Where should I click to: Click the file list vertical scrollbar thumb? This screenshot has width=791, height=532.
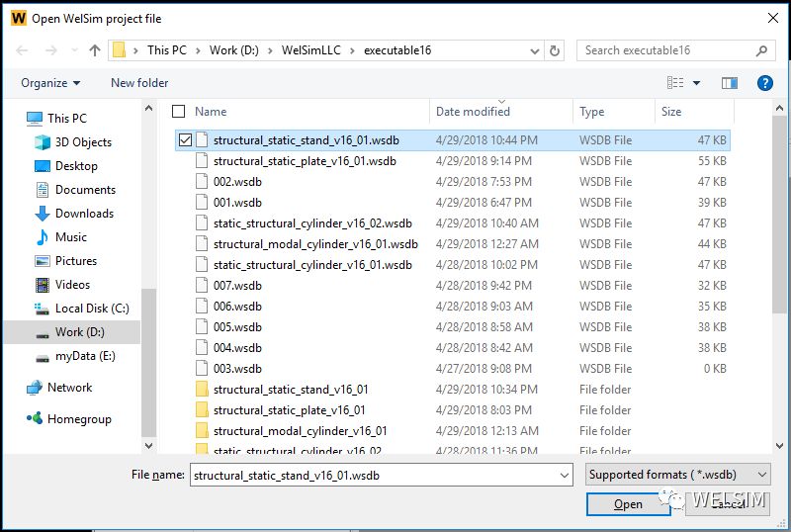(x=779, y=215)
